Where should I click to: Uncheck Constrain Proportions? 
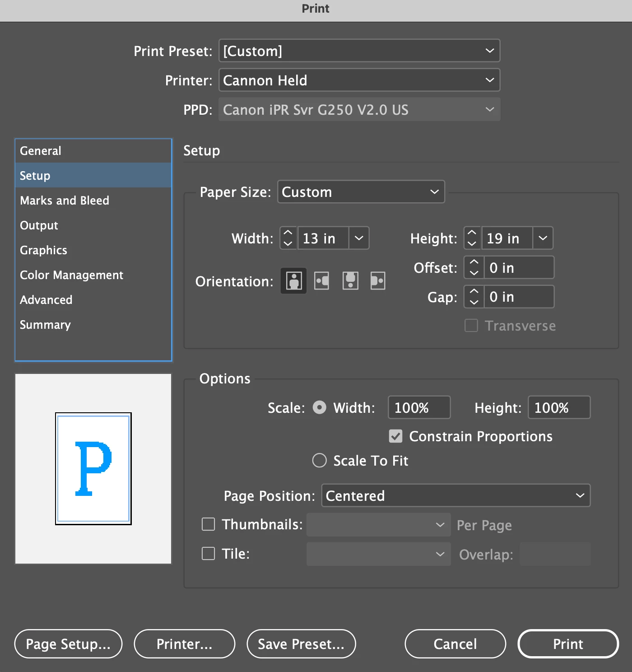click(x=395, y=436)
